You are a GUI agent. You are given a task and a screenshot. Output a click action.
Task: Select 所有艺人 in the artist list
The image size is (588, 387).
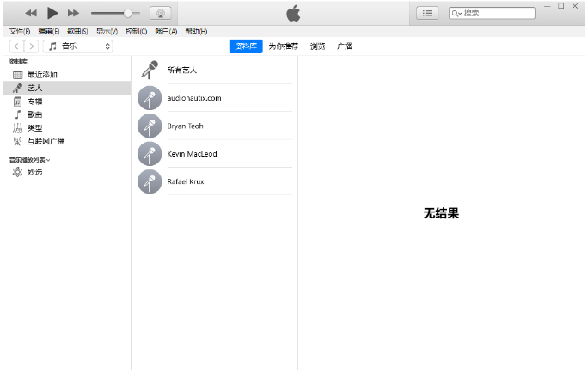point(215,71)
